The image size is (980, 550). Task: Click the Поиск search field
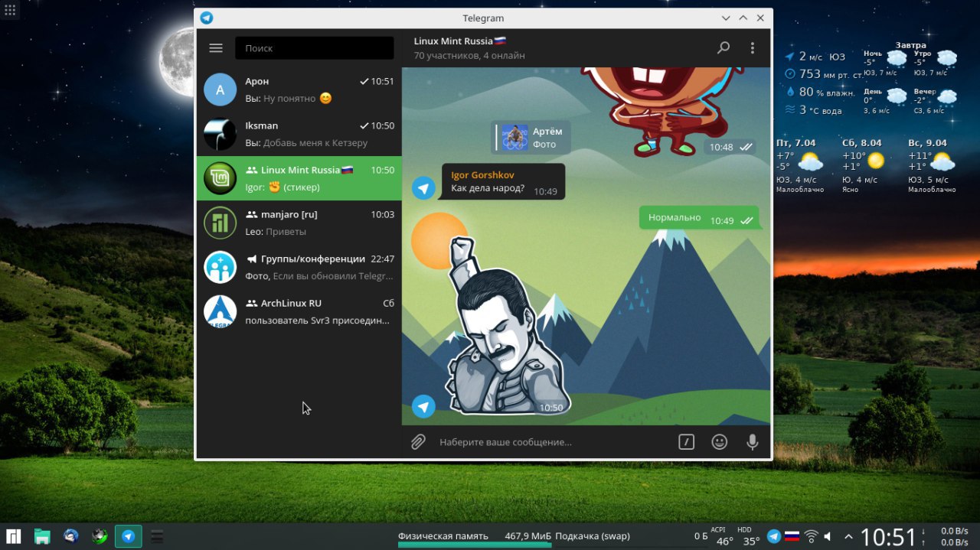click(314, 48)
